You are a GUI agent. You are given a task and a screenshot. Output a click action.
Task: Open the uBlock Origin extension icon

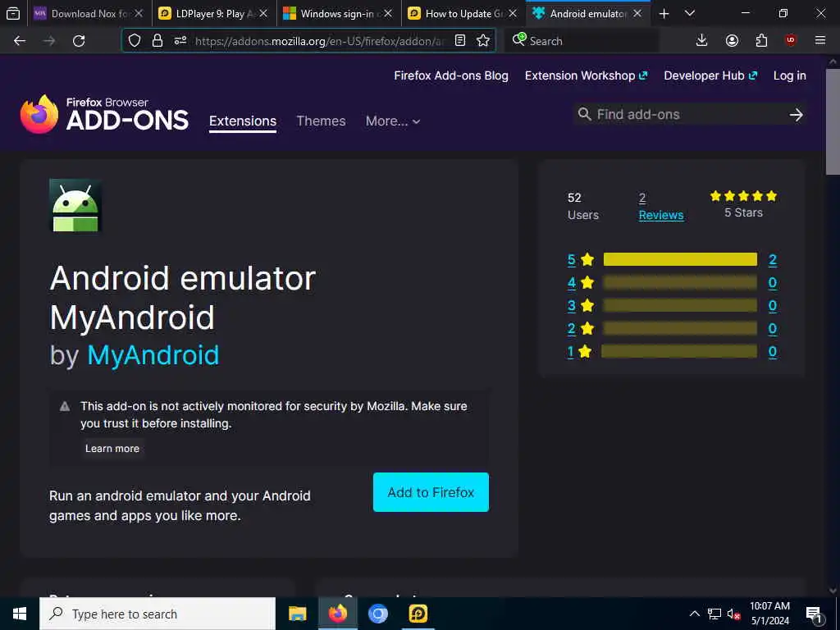coord(791,40)
